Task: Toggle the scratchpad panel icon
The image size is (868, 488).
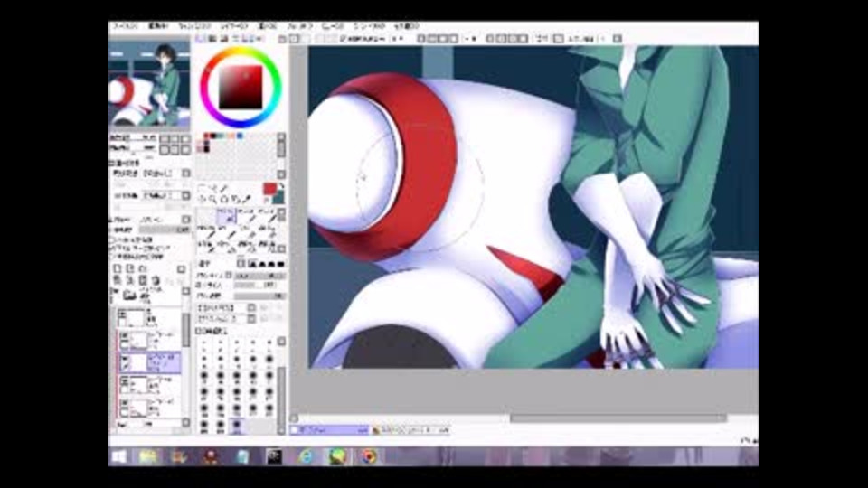Action: coord(259,39)
